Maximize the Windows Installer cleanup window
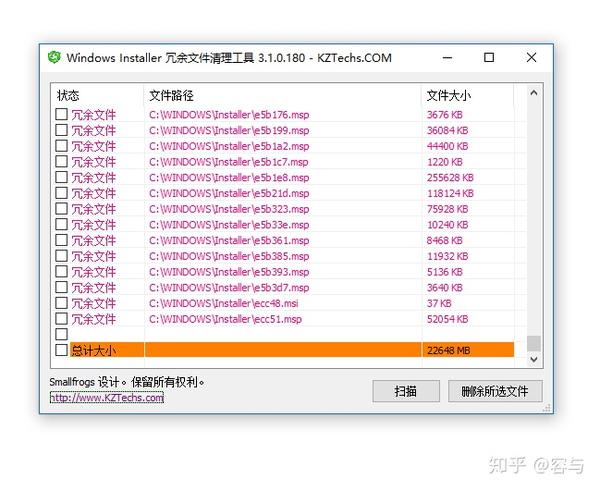This screenshot has width=600, height=491. [x=489, y=58]
